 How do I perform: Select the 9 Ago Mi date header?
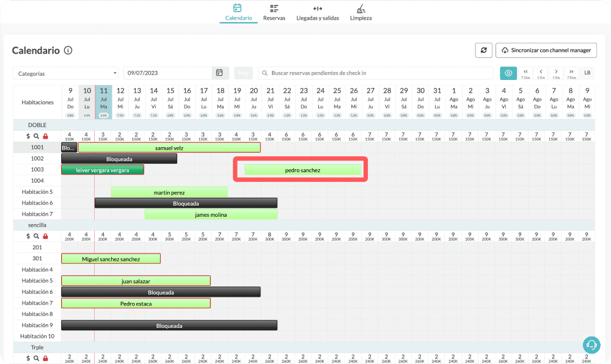pyautogui.click(x=587, y=102)
